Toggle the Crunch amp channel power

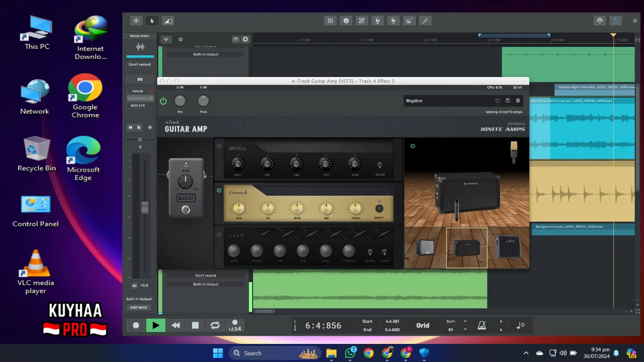(219, 191)
